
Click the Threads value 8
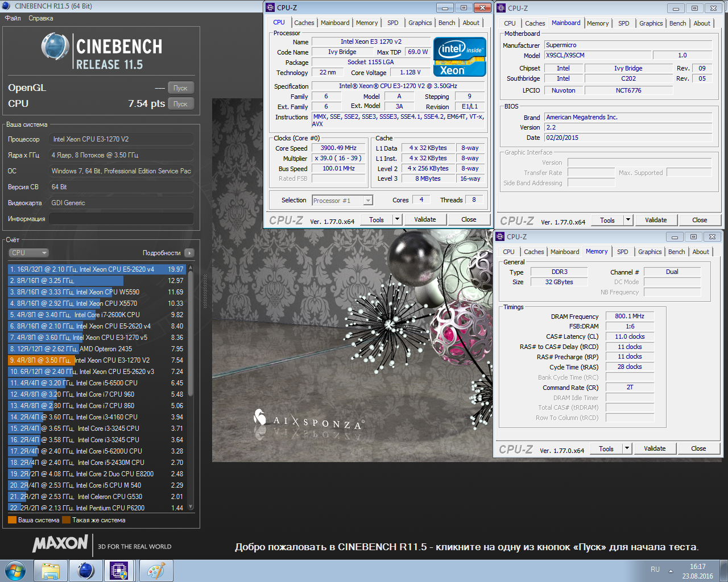(x=474, y=199)
